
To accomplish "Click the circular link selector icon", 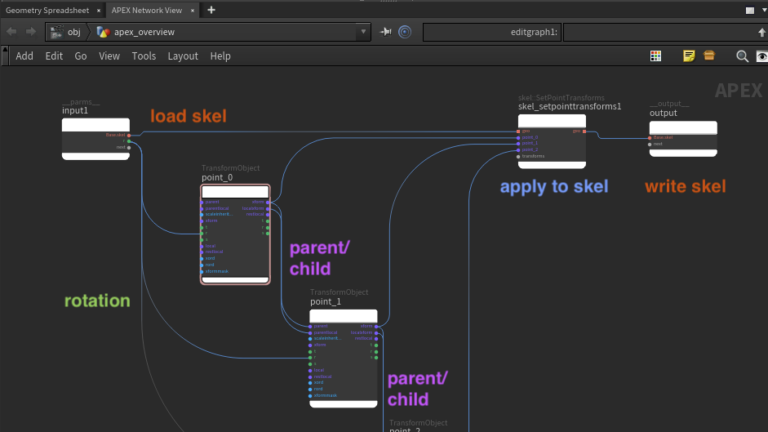I will point(405,32).
